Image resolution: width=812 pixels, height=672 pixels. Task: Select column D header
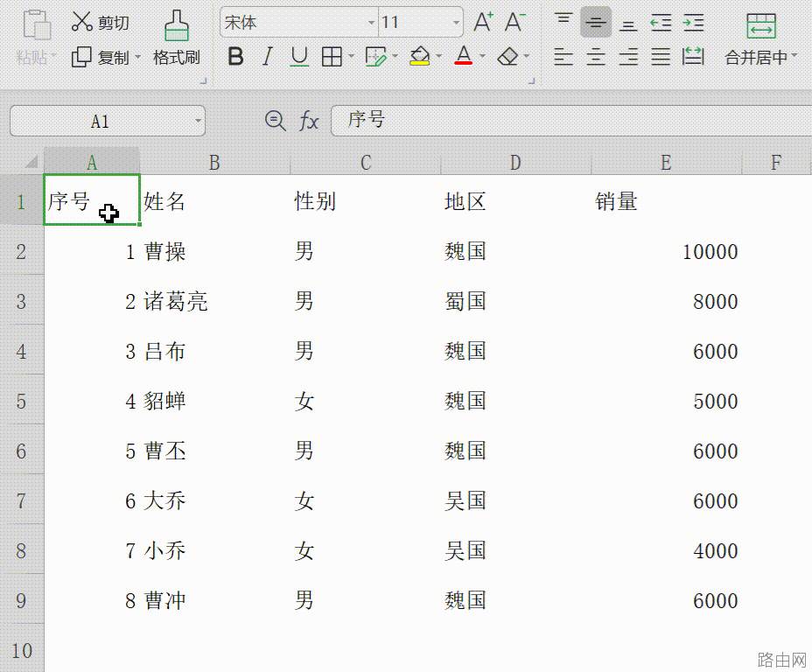pyautogui.click(x=515, y=162)
